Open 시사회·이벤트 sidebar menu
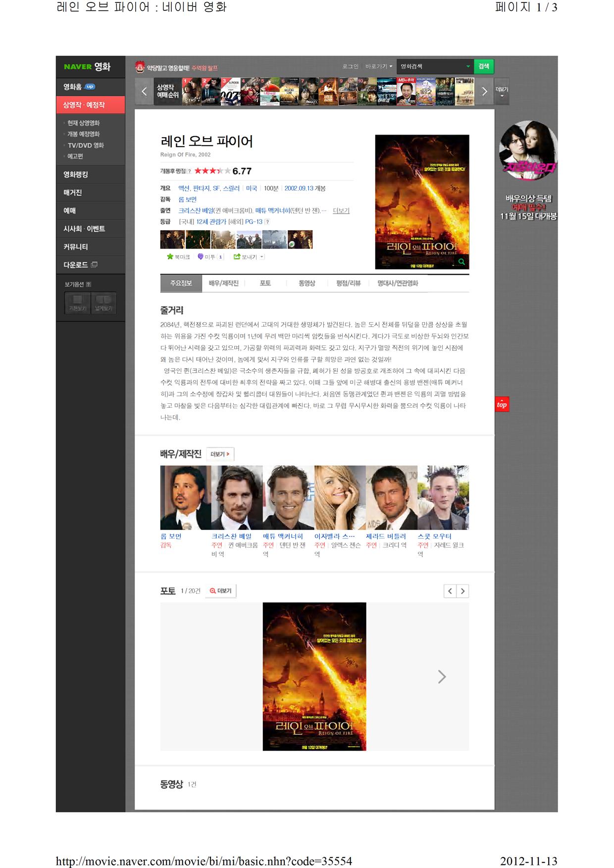 click(90, 229)
